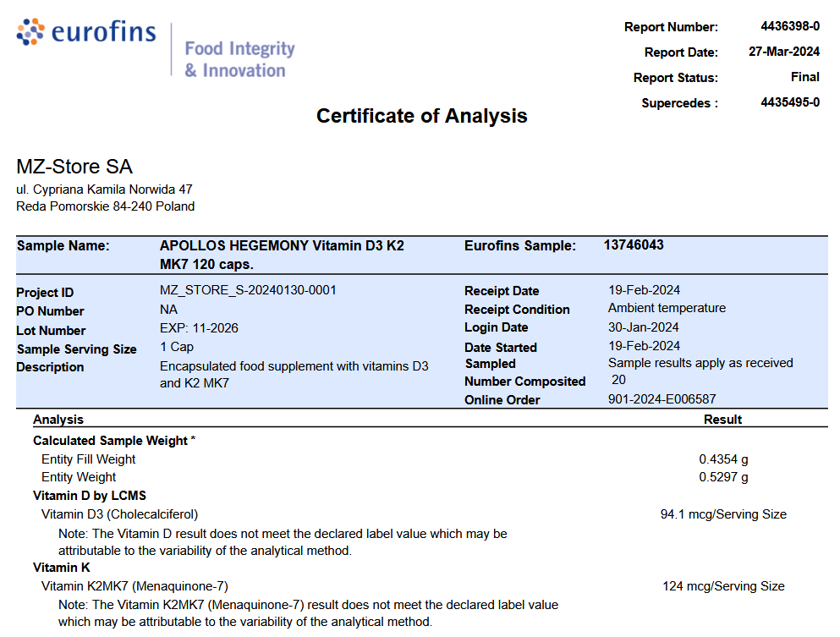The height and width of the screenshot is (637, 840).
Task: Click the bold "Vitamin K" section heading
Action: pyautogui.click(x=62, y=568)
